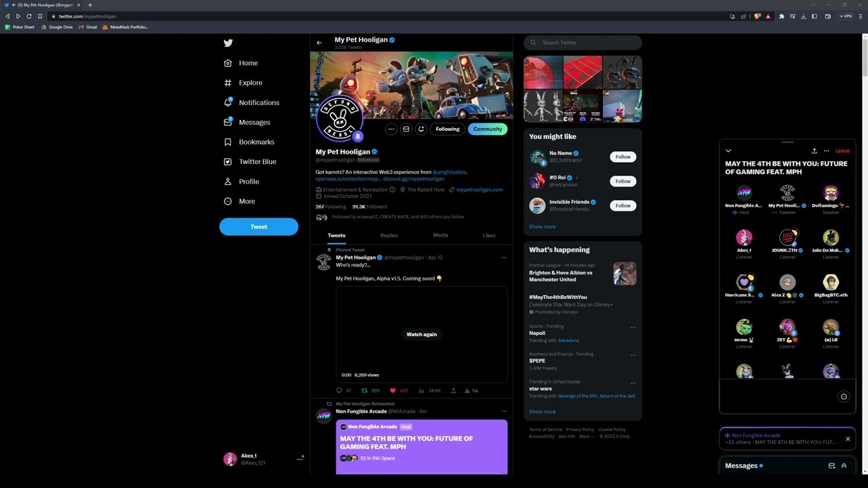Click the share icon on the pinned tweet

(x=454, y=390)
